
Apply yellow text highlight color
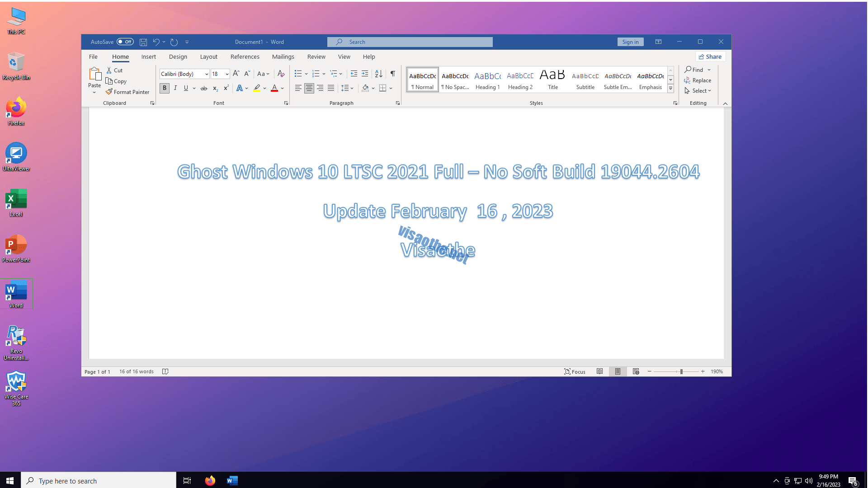(x=256, y=88)
